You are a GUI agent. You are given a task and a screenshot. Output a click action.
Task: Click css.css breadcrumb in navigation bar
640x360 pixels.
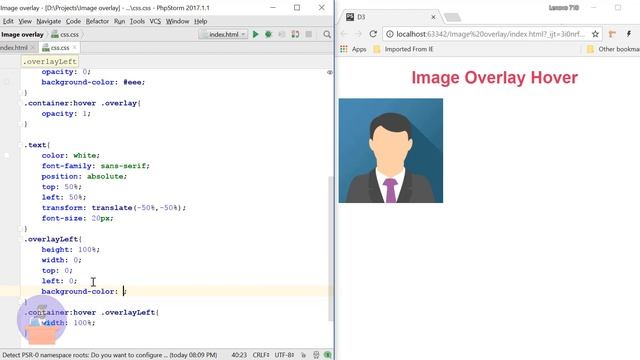[65, 35]
